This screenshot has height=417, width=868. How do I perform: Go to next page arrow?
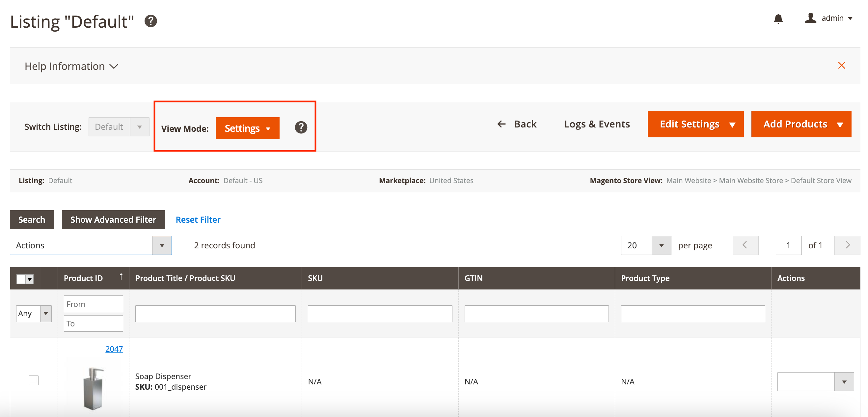[847, 245]
